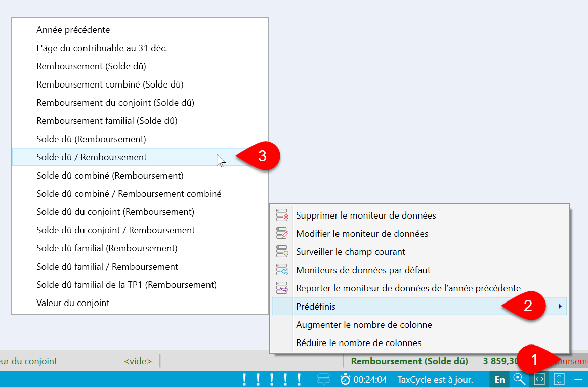Open the magnifier search icon in status bar

point(519,379)
